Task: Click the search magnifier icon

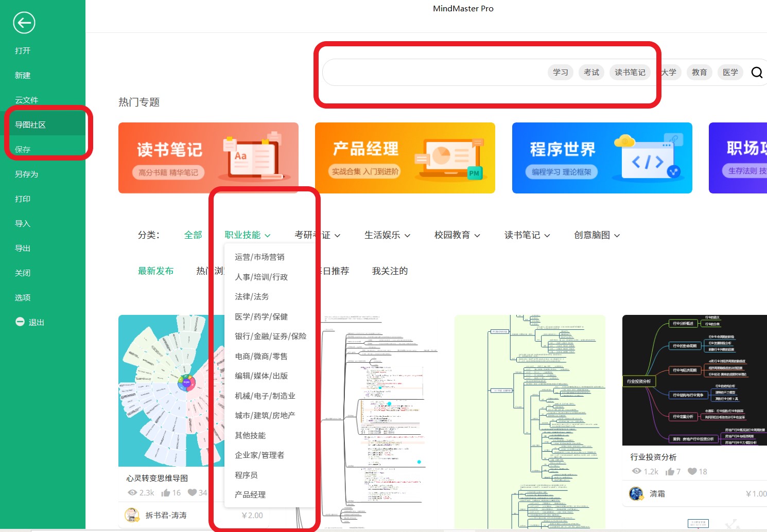Action: tap(757, 73)
